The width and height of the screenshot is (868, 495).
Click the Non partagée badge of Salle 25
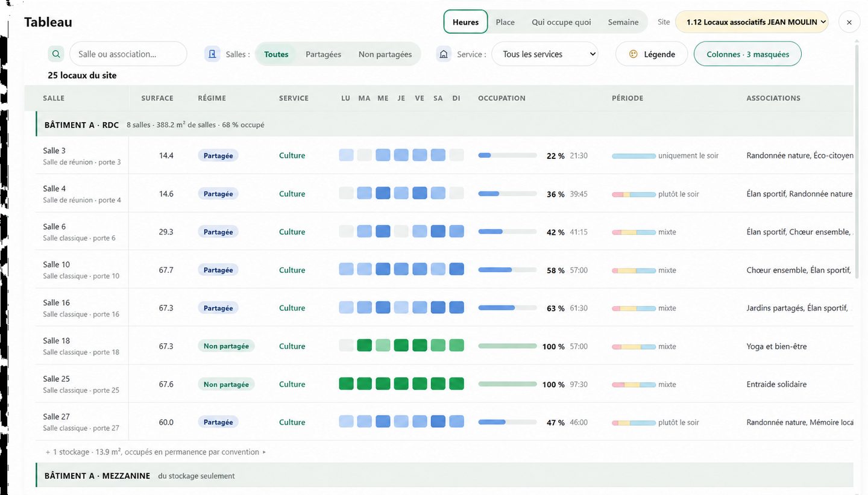point(226,384)
